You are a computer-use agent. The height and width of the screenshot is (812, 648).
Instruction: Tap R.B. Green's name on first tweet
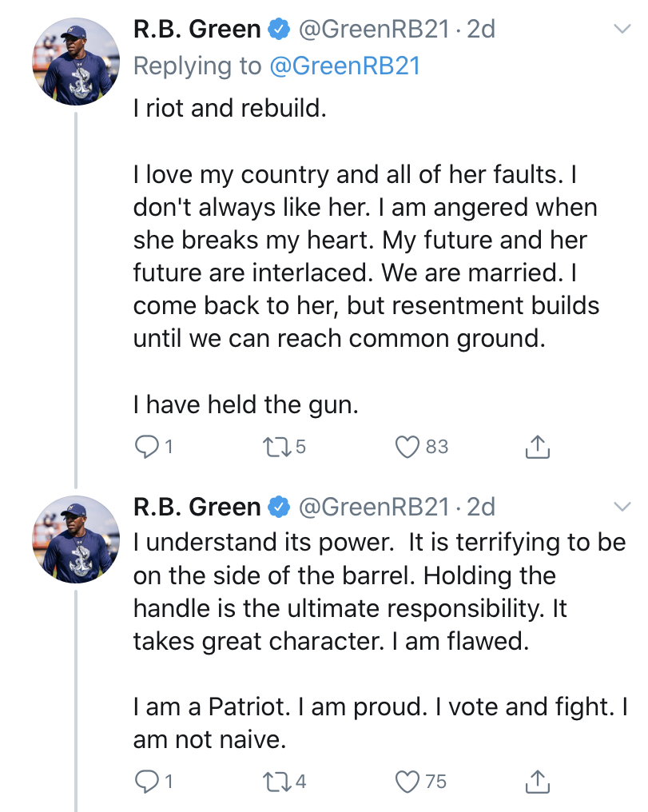coord(197,30)
